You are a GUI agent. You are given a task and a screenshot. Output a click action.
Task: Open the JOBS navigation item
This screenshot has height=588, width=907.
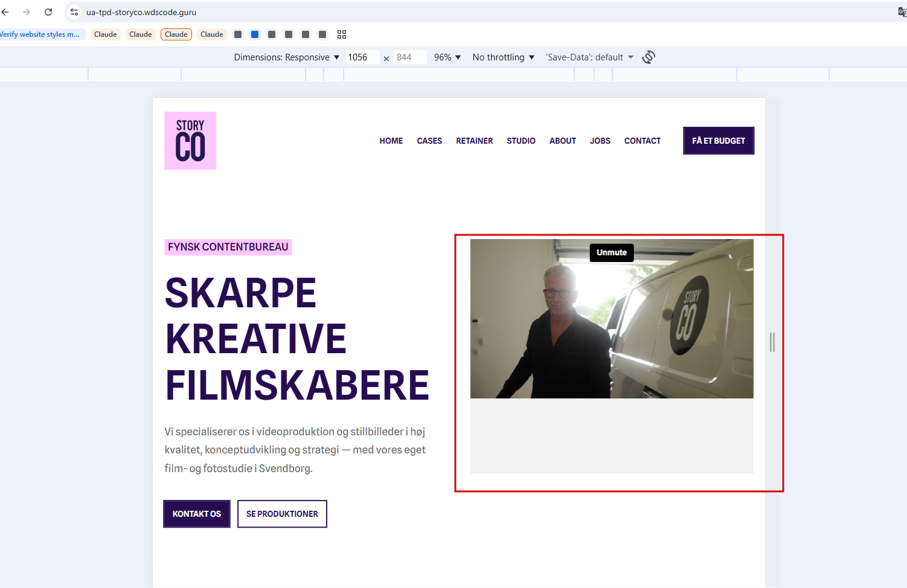[600, 141]
